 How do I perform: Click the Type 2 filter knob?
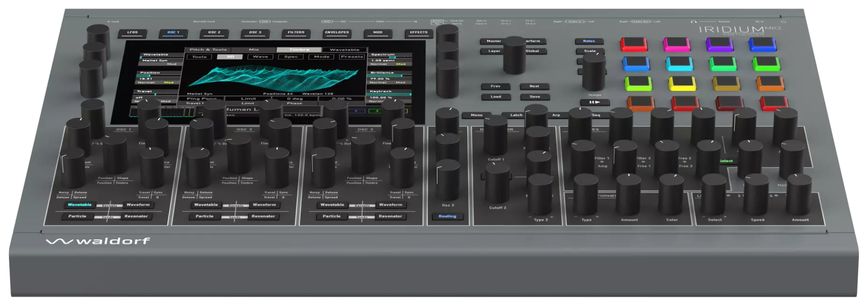pos(540,194)
